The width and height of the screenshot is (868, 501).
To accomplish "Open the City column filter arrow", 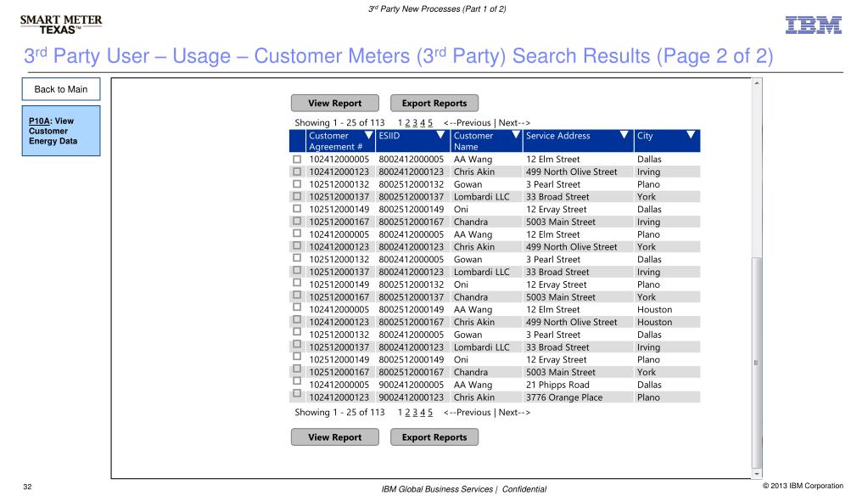I will point(691,135).
